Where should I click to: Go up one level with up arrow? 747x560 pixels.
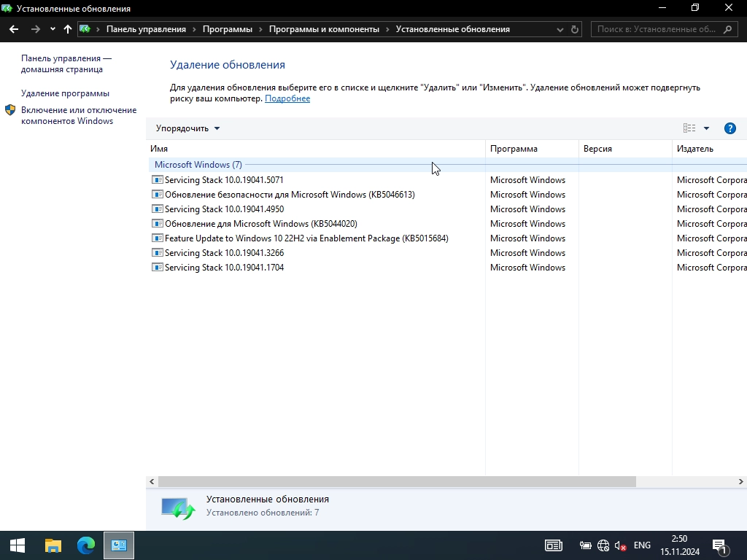[x=68, y=29]
